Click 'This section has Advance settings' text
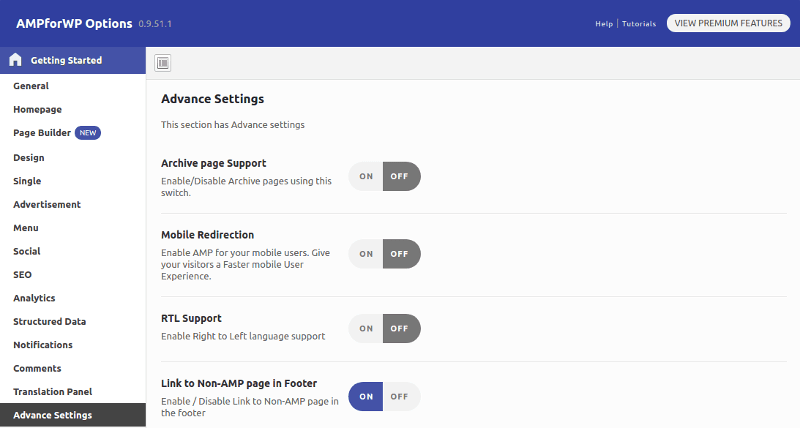This screenshot has height=428, width=800. pos(233,125)
